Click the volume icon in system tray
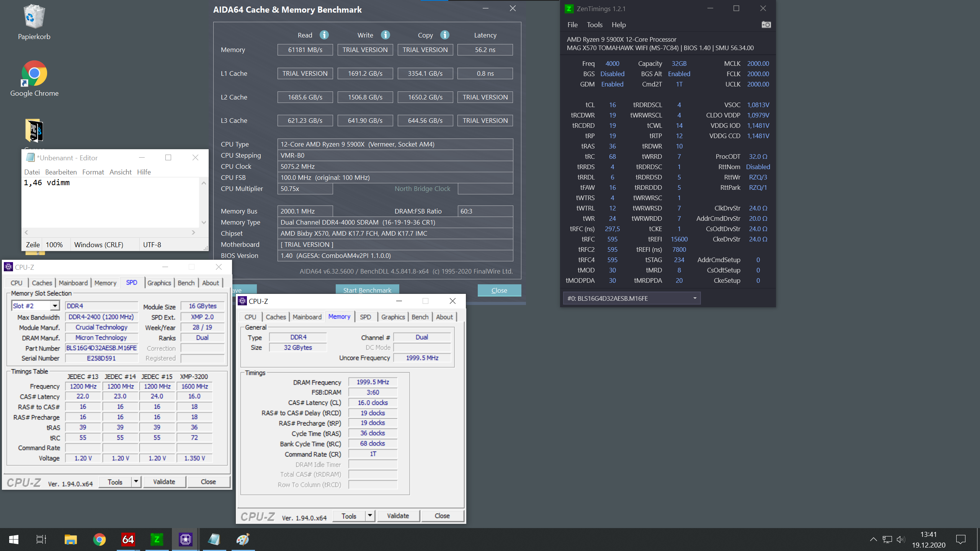 [x=900, y=540]
